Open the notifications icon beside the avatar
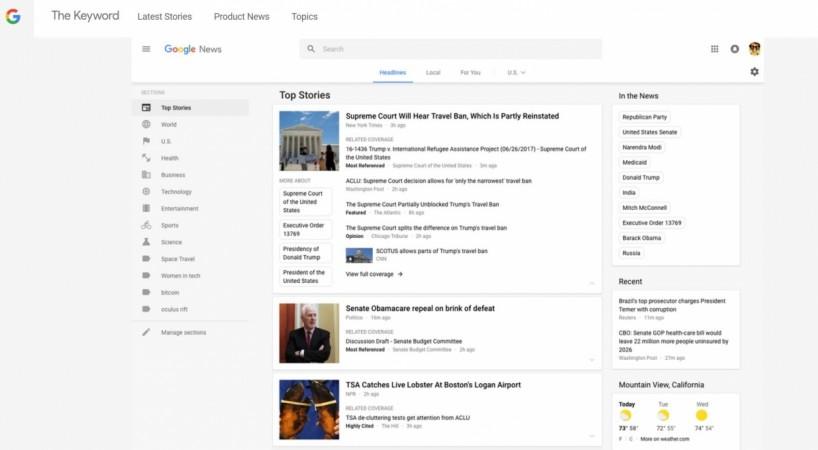Image resolution: width=818 pixels, height=450 pixels. coord(735,49)
